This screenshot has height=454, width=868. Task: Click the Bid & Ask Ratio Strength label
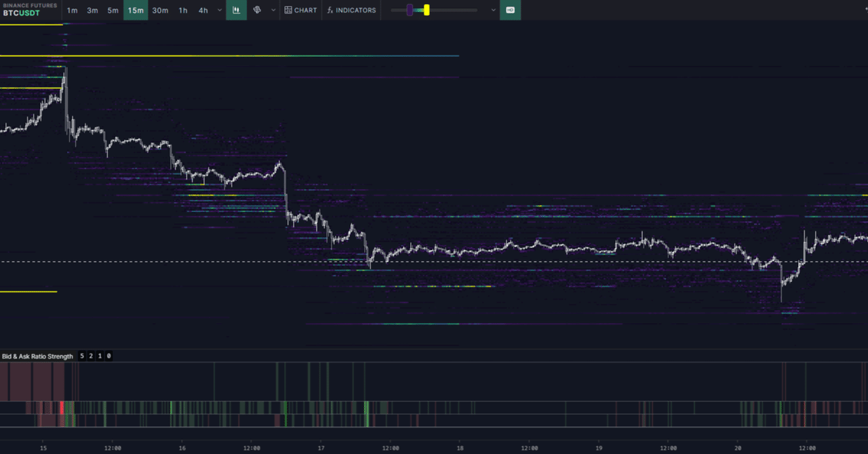click(37, 356)
